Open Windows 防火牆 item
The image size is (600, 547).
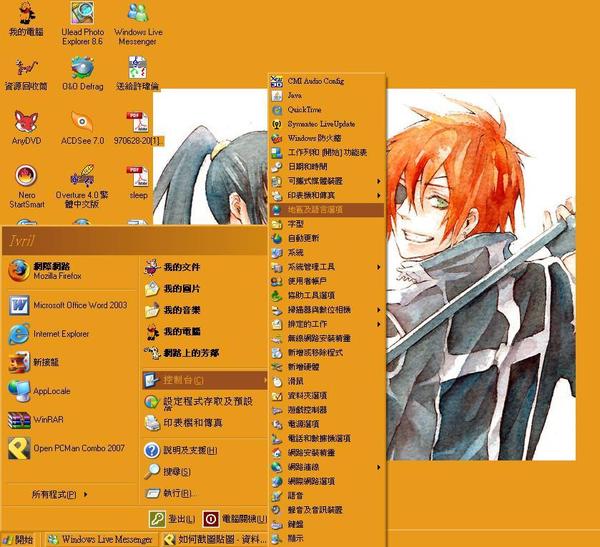[x=327, y=138]
